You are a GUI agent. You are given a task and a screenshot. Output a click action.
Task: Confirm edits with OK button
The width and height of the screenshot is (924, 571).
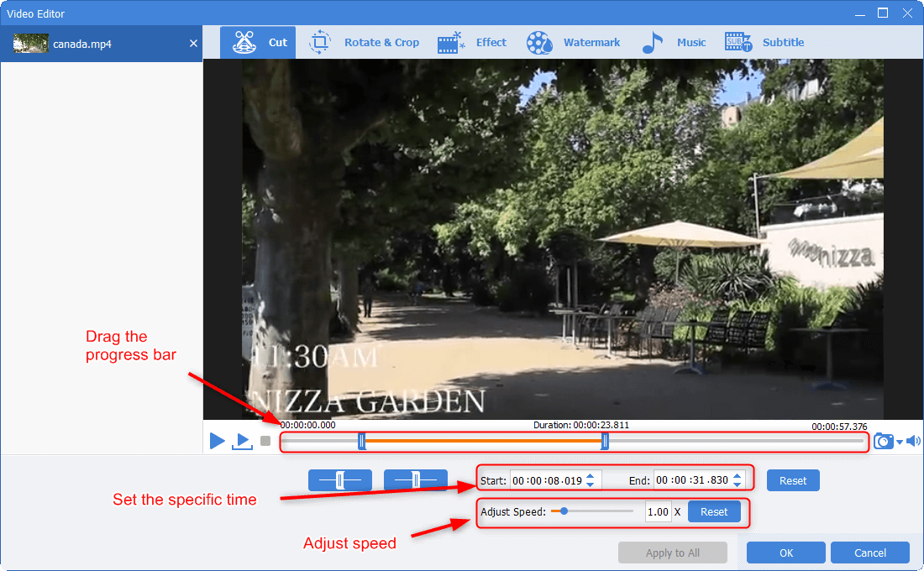pyautogui.click(x=786, y=553)
